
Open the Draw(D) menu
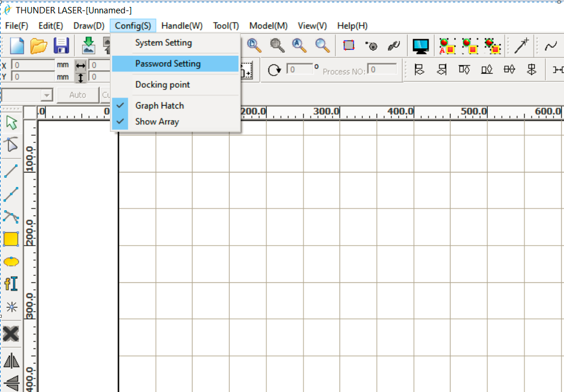pos(89,26)
